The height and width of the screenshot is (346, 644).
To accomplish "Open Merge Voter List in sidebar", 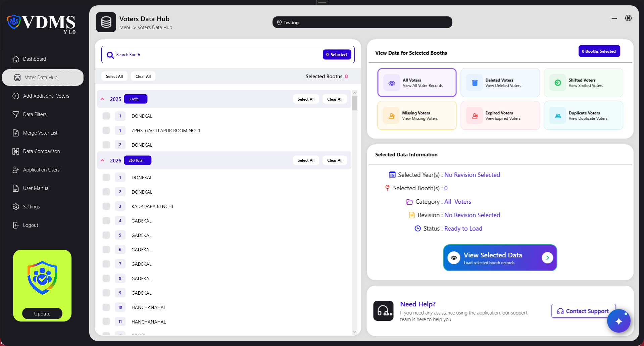I will pos(43,133).
